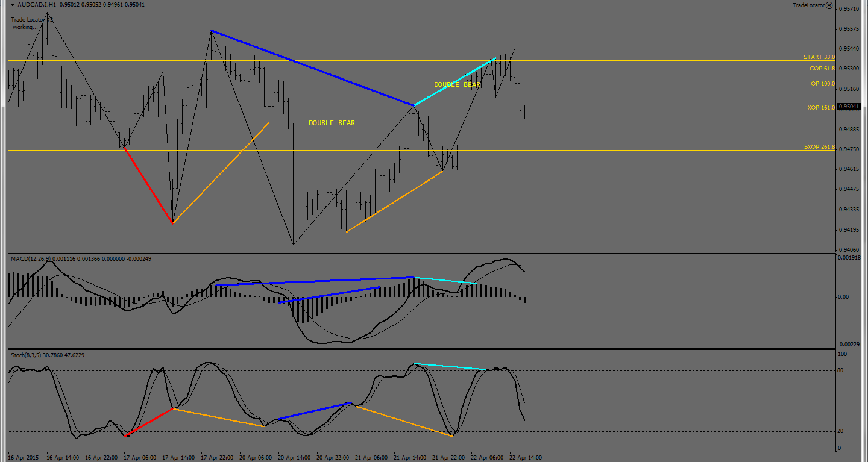Image resolution: width=868 pixels, height=462 pixels.
Task: Select the red line in the Stochastic panel
Action: pos(149,422)
